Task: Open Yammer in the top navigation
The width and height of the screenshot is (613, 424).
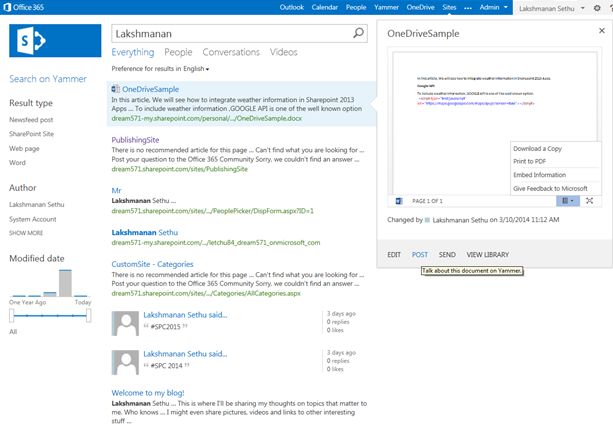Action: coord(386,7)
